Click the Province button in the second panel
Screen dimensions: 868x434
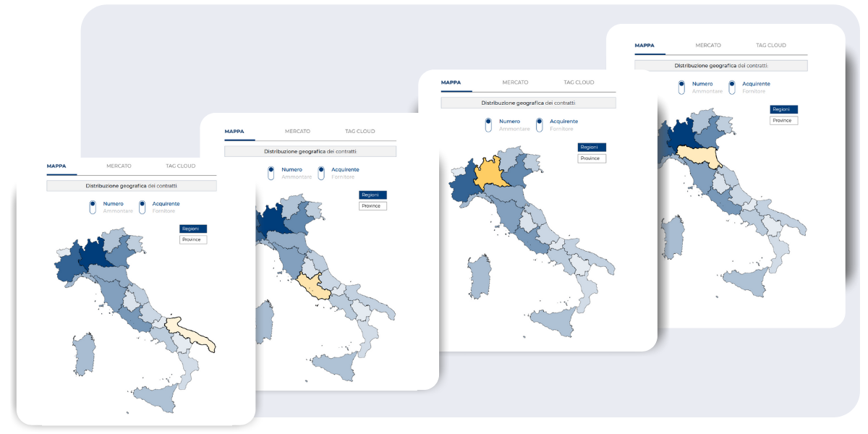coord(372,205)
